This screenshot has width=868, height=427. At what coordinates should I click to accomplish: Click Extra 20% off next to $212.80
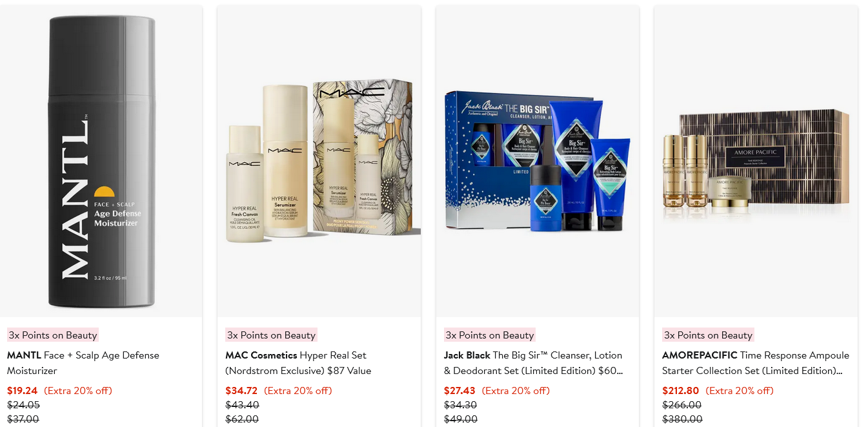point(740,391)
